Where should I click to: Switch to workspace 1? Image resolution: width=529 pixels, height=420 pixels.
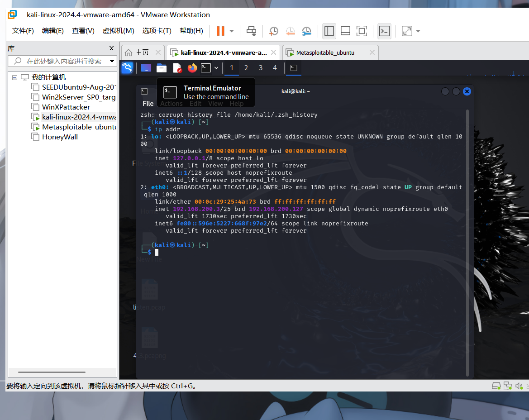tap(231, 68)
